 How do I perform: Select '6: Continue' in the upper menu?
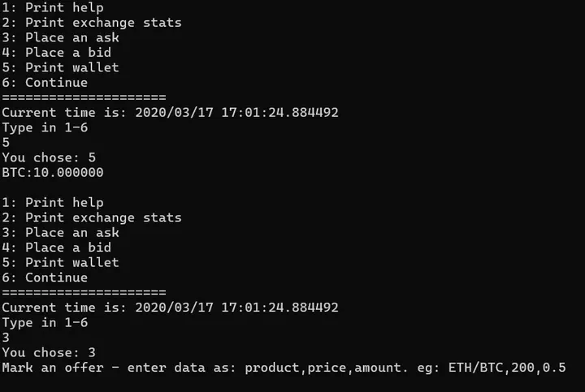coord(45,82)
